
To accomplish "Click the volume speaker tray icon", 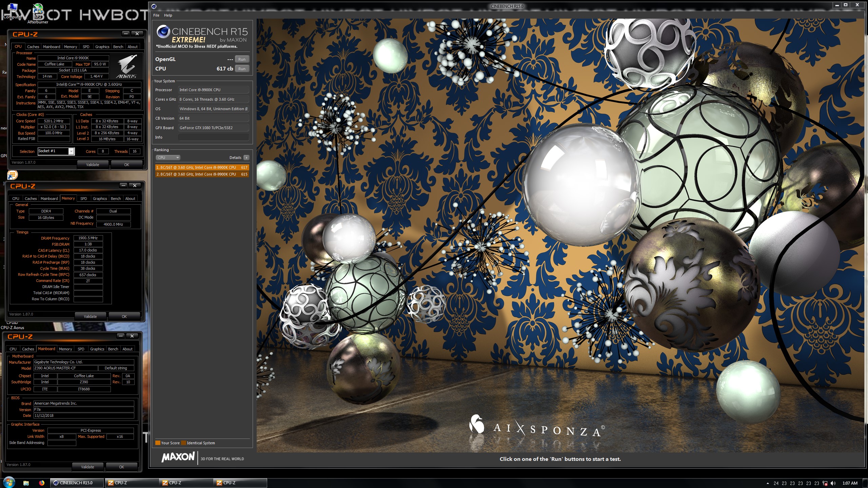I will click(833, 483).
